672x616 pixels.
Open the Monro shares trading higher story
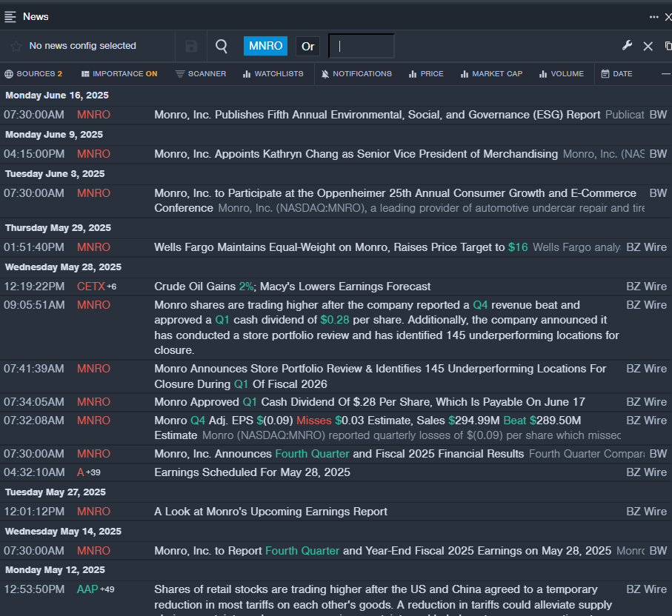pos(387,328)
